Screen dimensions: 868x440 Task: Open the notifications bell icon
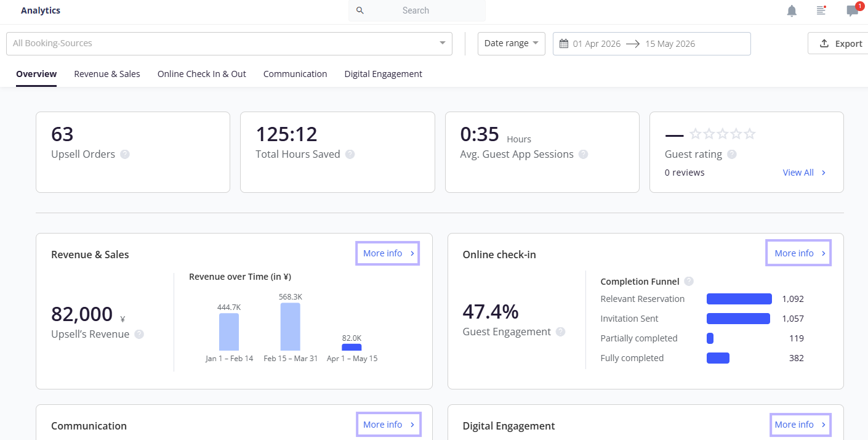[792, 11]
